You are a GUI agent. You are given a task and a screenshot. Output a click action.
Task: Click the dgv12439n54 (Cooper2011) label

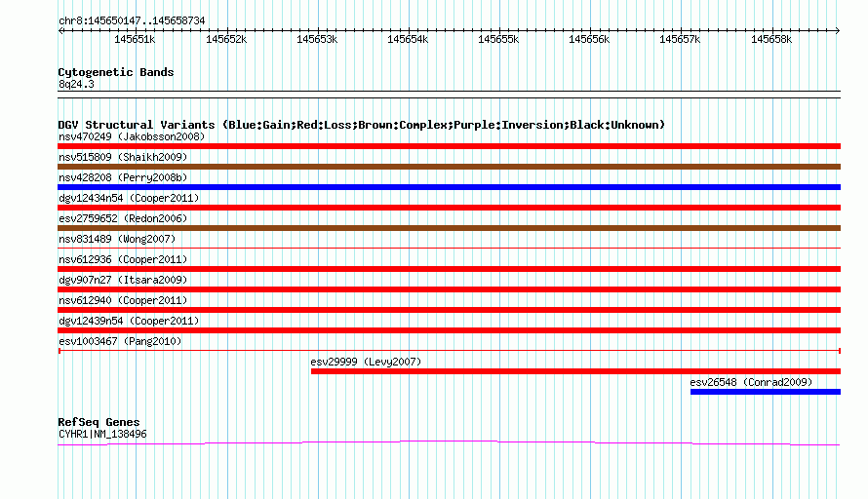[x=129, y=321]
